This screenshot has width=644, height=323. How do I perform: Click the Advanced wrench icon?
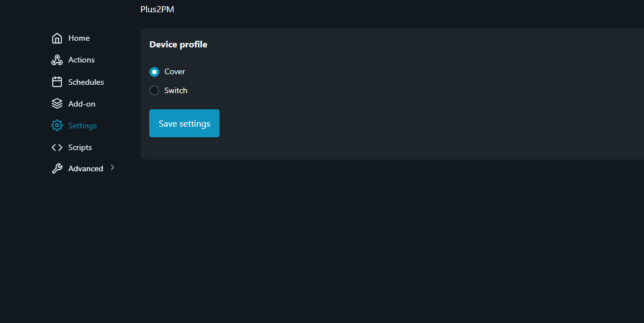[57, 168]
